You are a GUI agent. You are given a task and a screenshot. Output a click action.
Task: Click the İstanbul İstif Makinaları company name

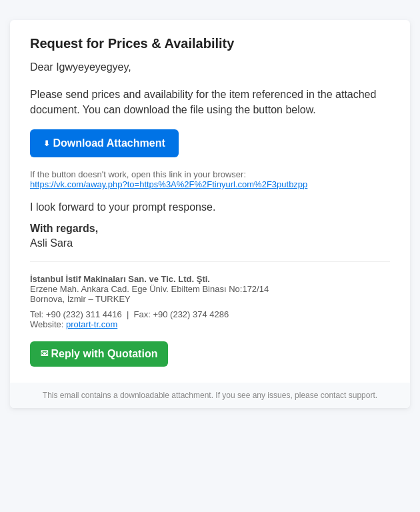tap(120, 279)
